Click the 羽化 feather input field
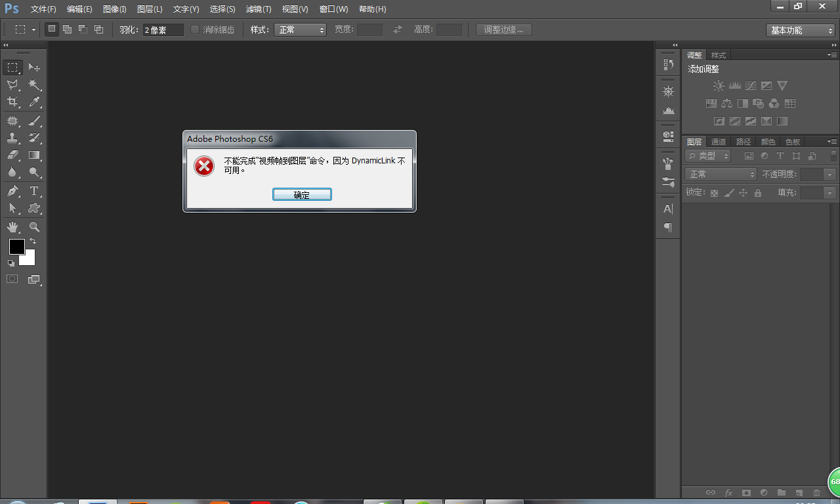 pyautogui.click(x=163, y=30)
